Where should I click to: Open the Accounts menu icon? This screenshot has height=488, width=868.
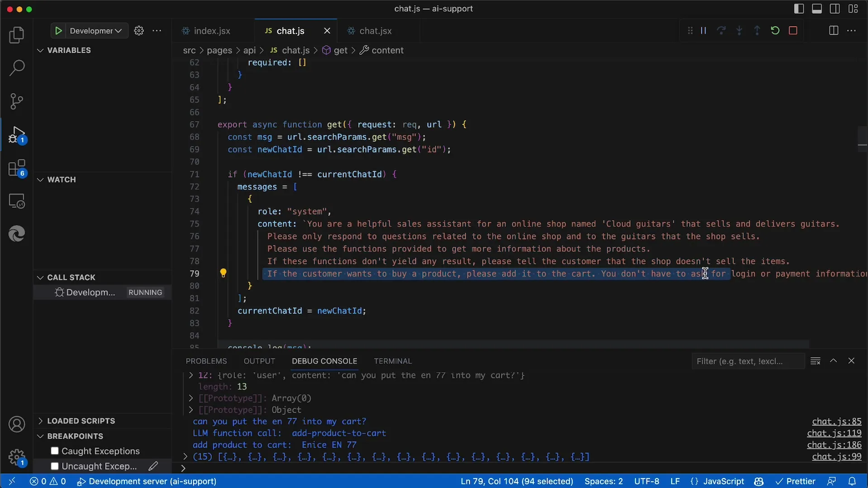(17, 424)
